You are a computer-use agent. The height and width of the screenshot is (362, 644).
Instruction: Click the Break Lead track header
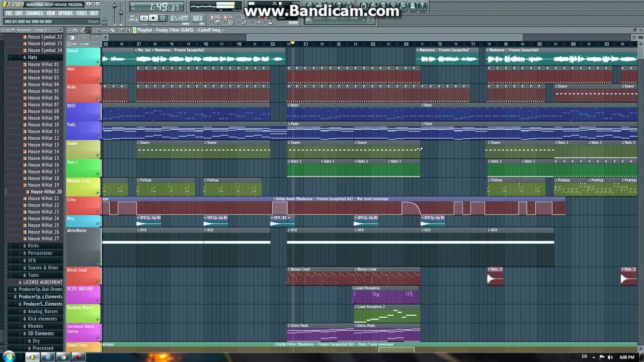coord(83,276)
